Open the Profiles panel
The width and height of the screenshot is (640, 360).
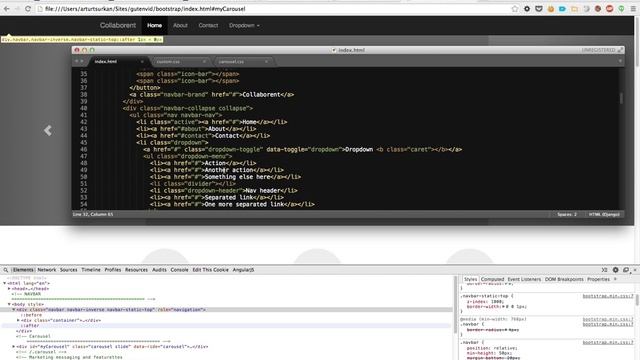click(113, 270)
